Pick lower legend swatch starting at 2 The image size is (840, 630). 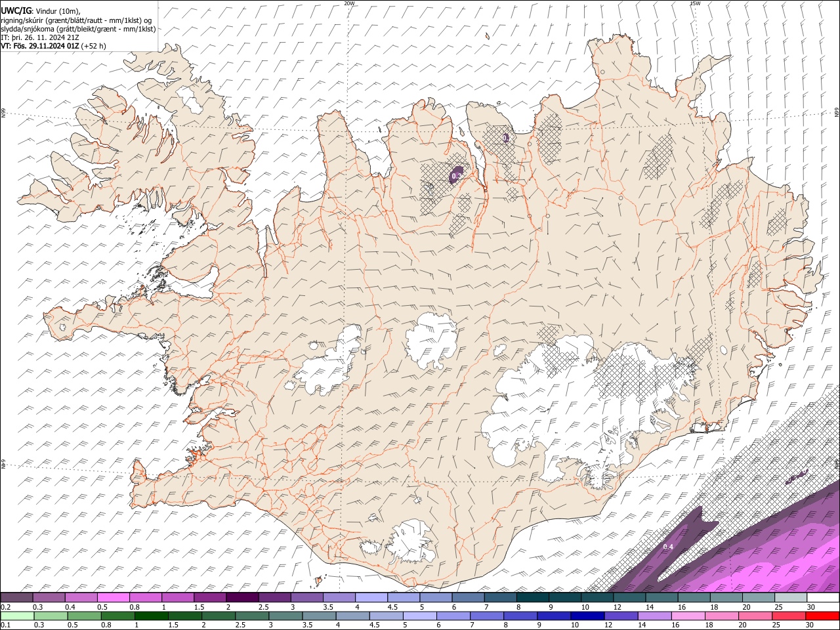pos(219,616)
